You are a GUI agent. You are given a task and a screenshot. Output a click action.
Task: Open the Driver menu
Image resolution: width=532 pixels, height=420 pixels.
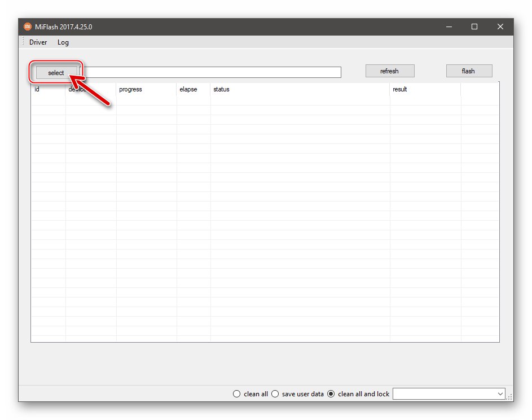click(38, 42)
